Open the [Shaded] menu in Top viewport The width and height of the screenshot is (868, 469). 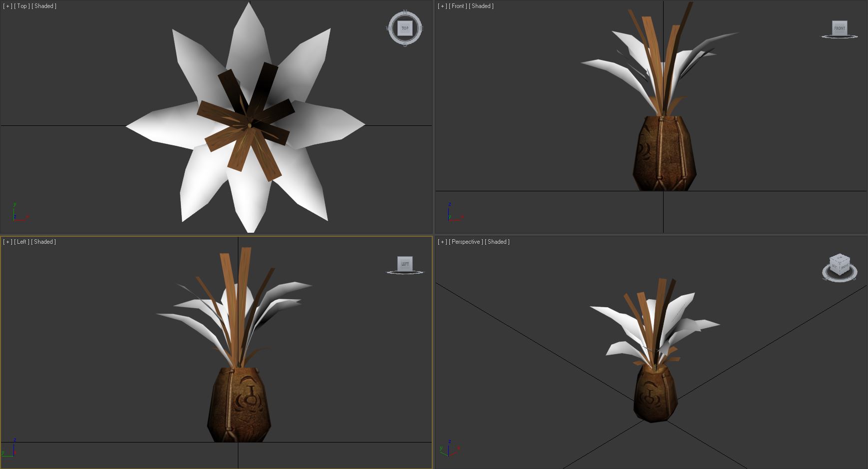click(x=44, y=6)
